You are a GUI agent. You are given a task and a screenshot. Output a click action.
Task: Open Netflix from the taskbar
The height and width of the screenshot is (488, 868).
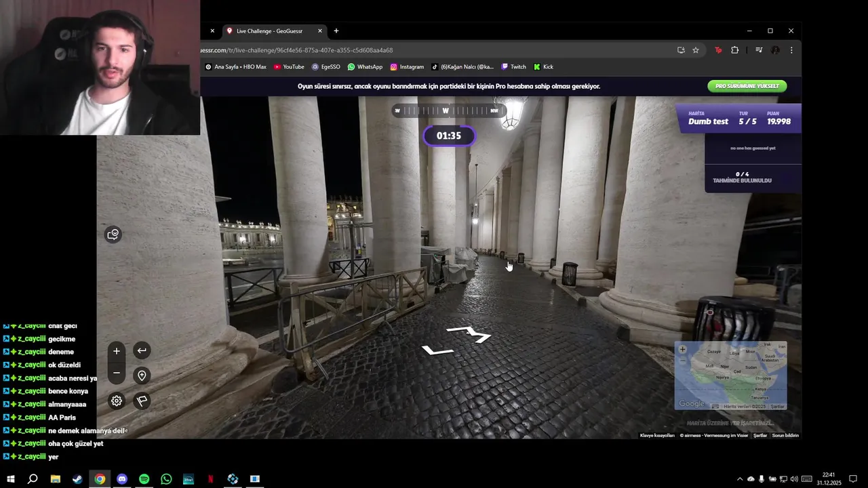[211, 479]
